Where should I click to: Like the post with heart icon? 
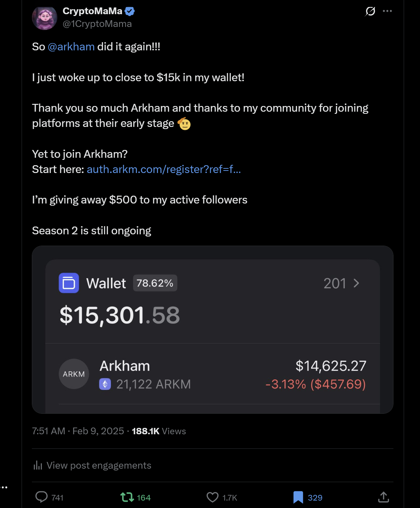tap(212, 497)
